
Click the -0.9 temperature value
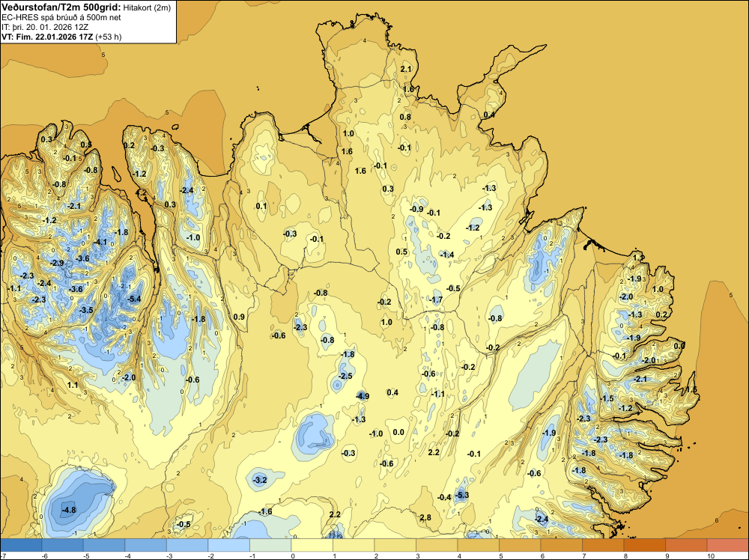(416, 209)
